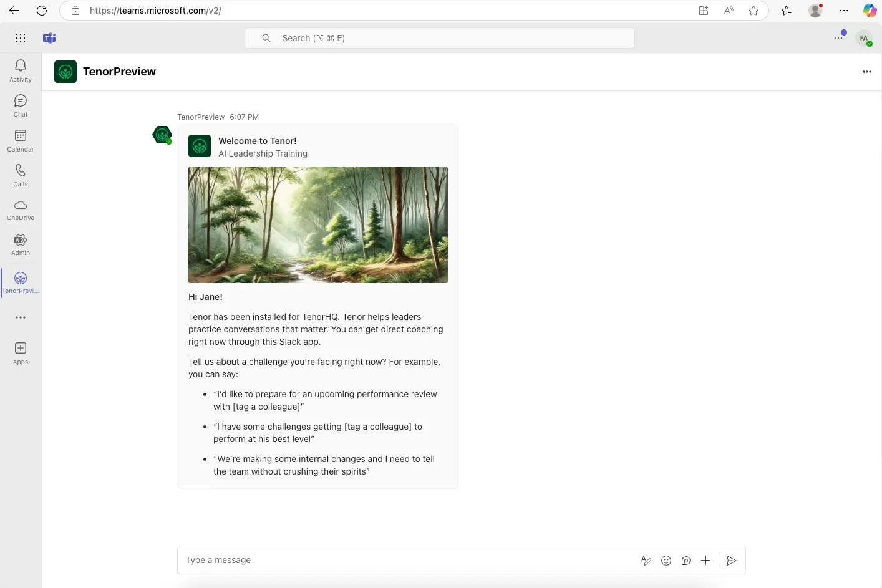Open the browser Settings and more menu

pos(844,11)
